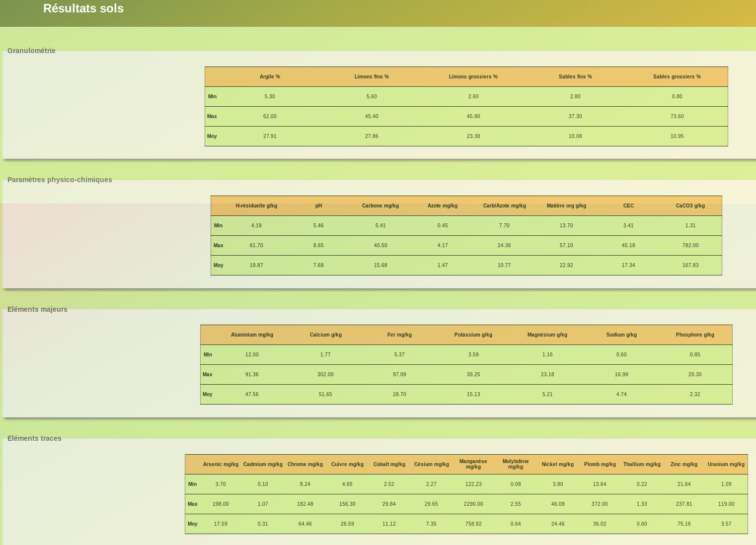The height and width of the screenshot is (545, 756).
Task: Click the 'Fer mg/kg' column header
Action: click(x=399, y=335)
